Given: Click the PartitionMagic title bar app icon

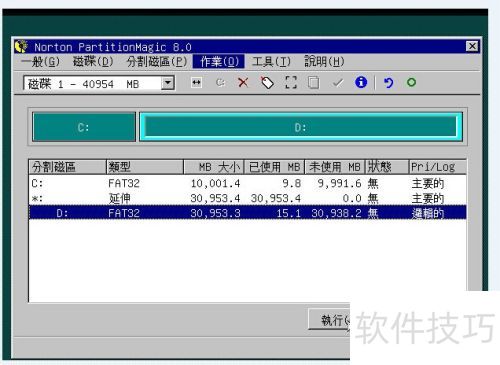Looking at the screenshot, I should coord(21,46).
